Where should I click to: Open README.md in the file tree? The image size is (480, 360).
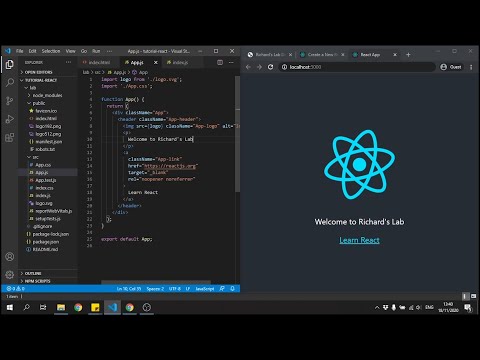[45, 249]
